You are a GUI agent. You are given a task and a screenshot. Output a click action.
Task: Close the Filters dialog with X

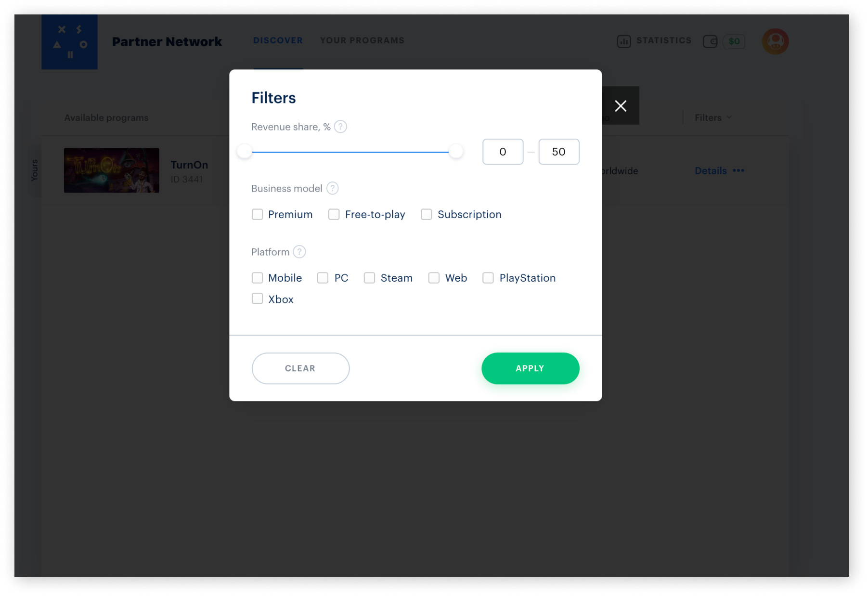(620, 106)
